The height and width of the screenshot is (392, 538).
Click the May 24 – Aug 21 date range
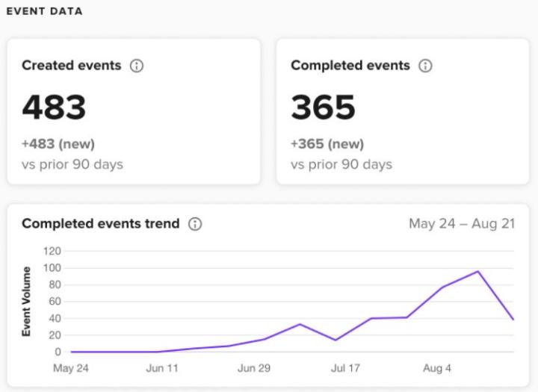[462, 224]
